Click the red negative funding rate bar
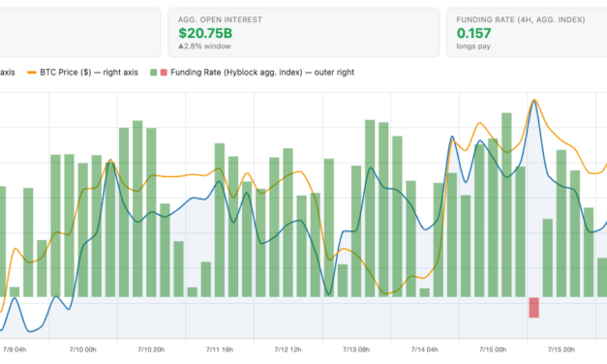Image resolution: width=607 pixels, height=364 pixels. 533,308
